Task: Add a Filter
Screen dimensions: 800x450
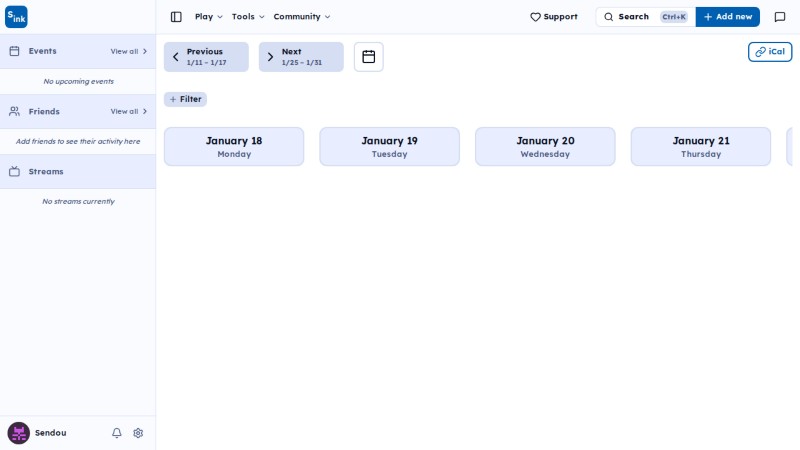Action: pyautogui.click(x=185, y=99)
